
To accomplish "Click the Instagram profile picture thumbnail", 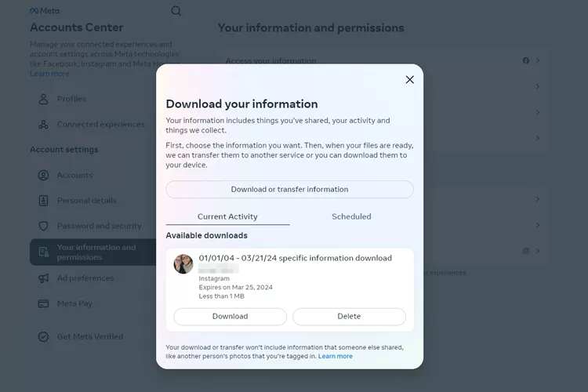I will pos(183,264).
